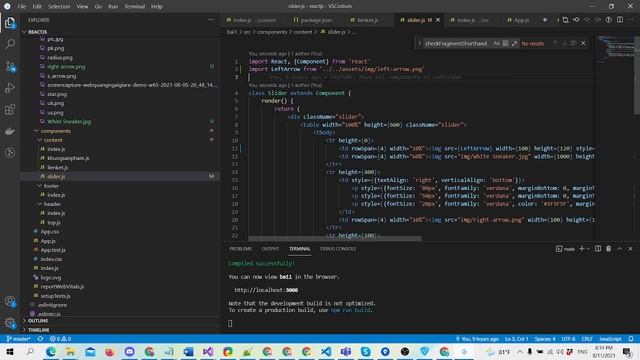640x360 pixels.
Task: Select JavaScript language mode
Action: point(610,339)
